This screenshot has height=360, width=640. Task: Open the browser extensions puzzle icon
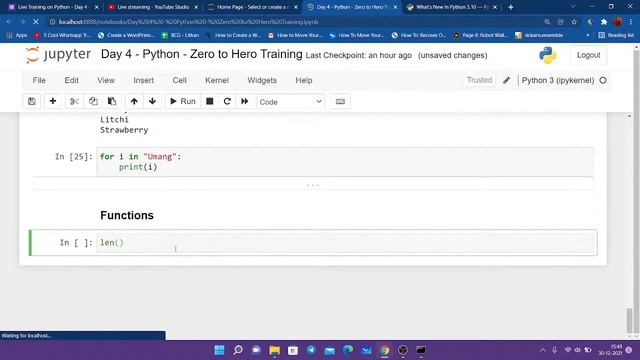pos(604,22)
